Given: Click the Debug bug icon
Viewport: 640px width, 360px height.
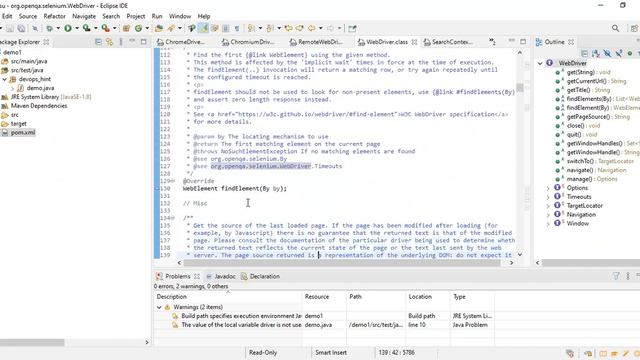Looking at the screenshot, I should click(x=49, y=28).
